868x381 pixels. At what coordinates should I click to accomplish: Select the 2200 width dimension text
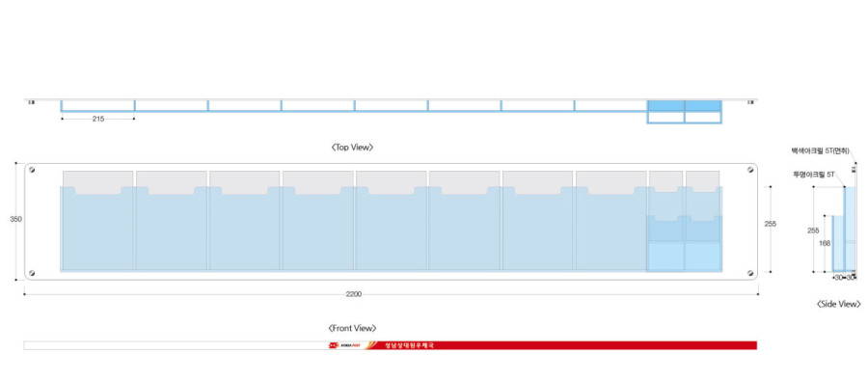[x=354, y=294]
